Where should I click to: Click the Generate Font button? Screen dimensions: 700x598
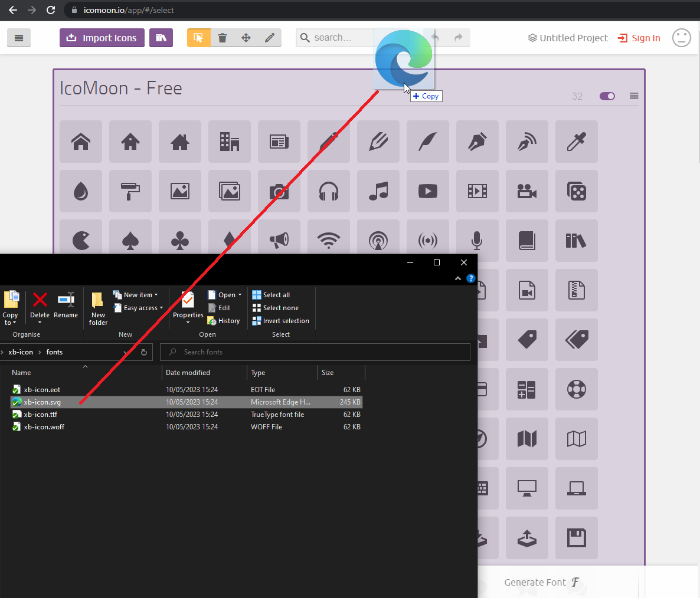[541, 582]
